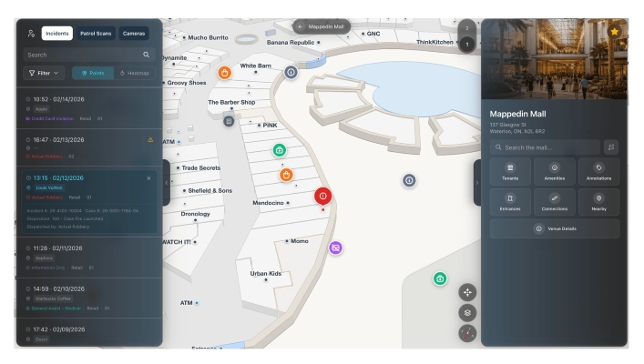Focus the incidents Search field

pyautogui.click(x=89, y=55)
